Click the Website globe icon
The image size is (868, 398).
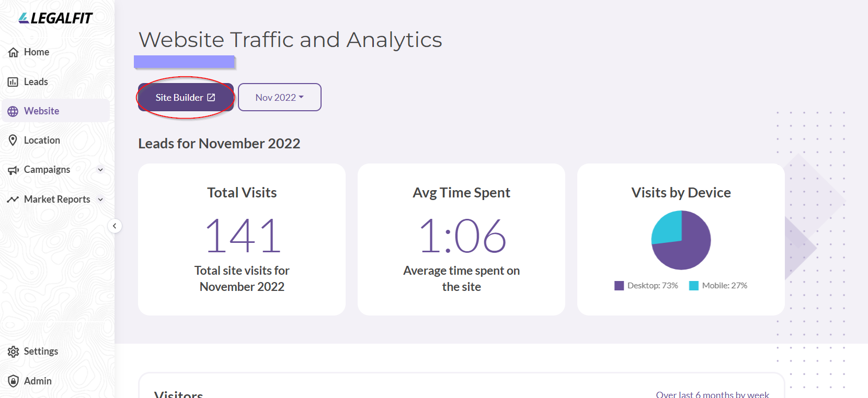(13, 111)
